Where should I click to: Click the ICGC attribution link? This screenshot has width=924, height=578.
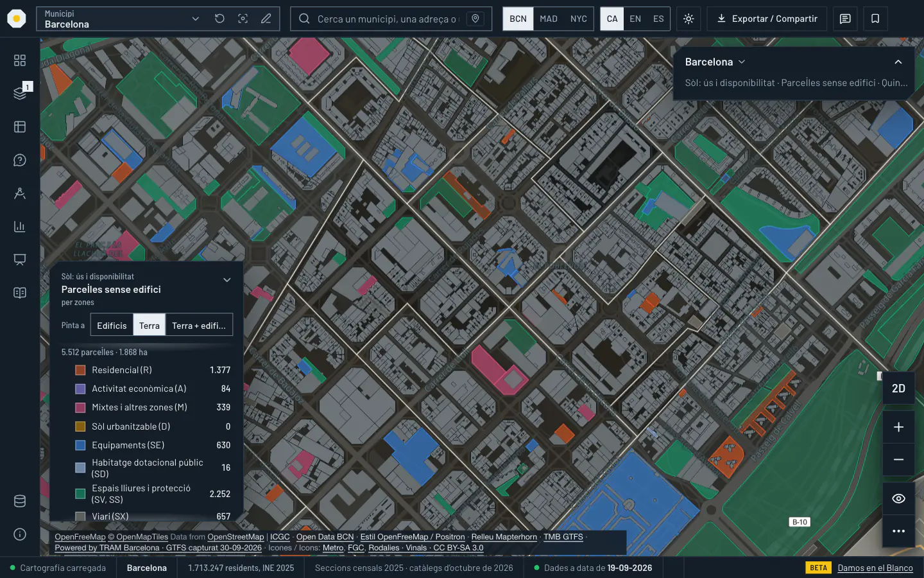280,537
